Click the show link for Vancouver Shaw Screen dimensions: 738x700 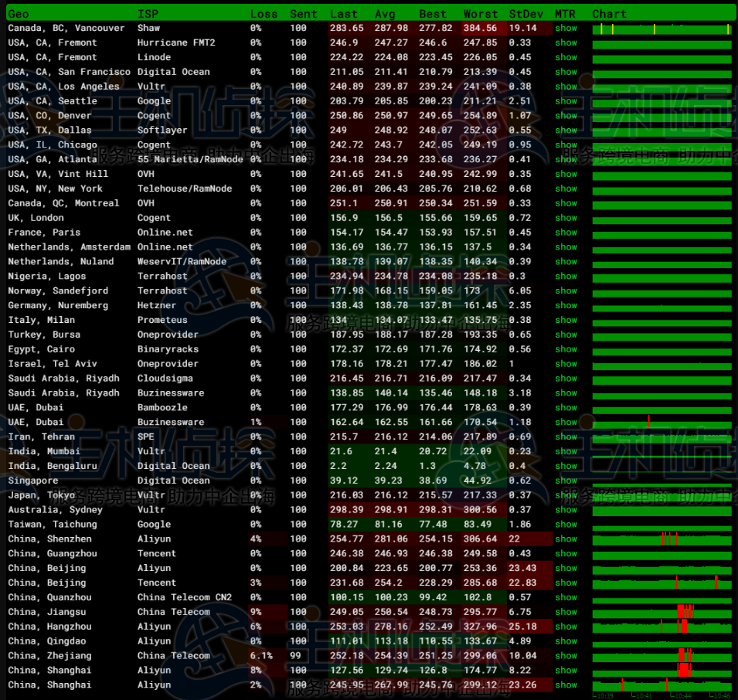566,29
